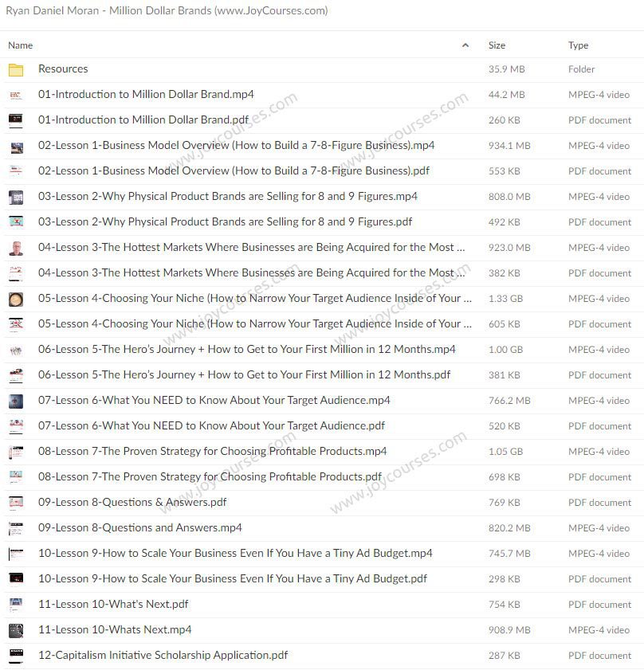Open the file name 01-Introduction to Million Dollar Brand.pdf
This screenshot has height=670, width=644.
click(143, 120)
